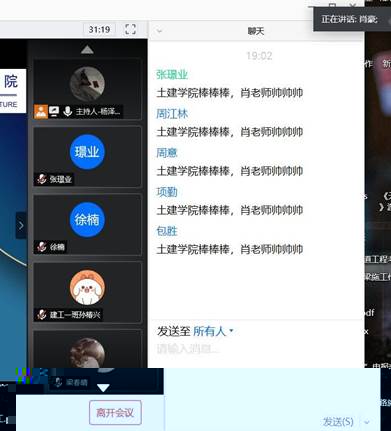Screen dimensions: 391x431
Task: Expand the side panel with the right chevron
Action: [21, 225]
